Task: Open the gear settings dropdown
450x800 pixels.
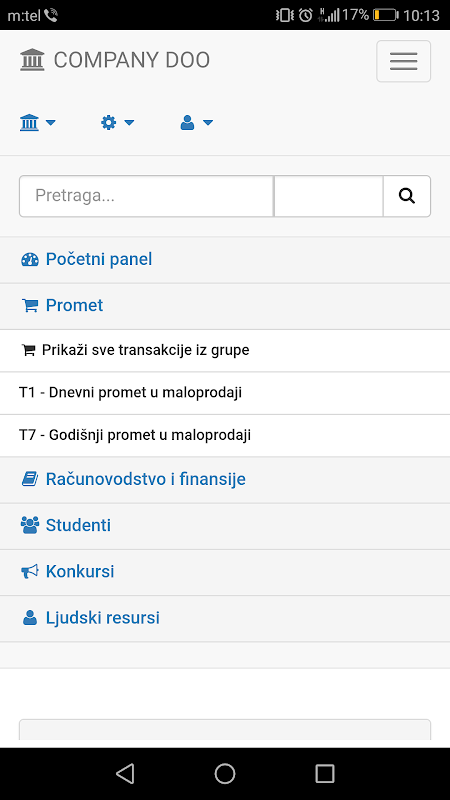Action: 117,122
